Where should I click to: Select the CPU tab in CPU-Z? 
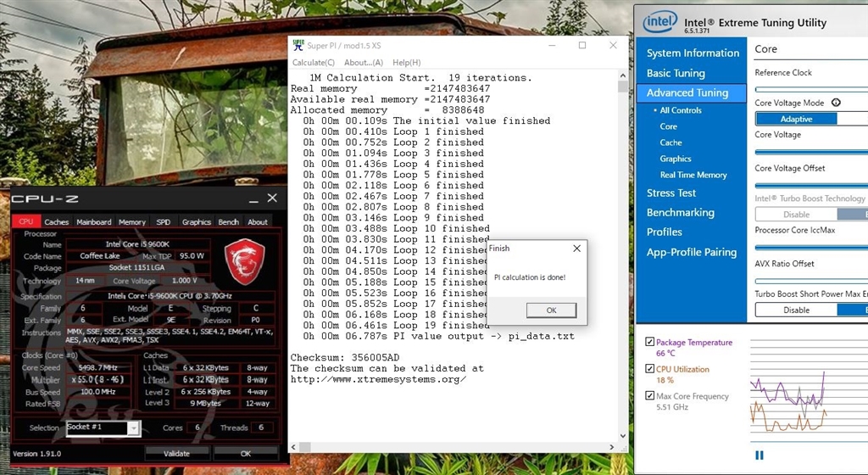click(x=26, y=221)
